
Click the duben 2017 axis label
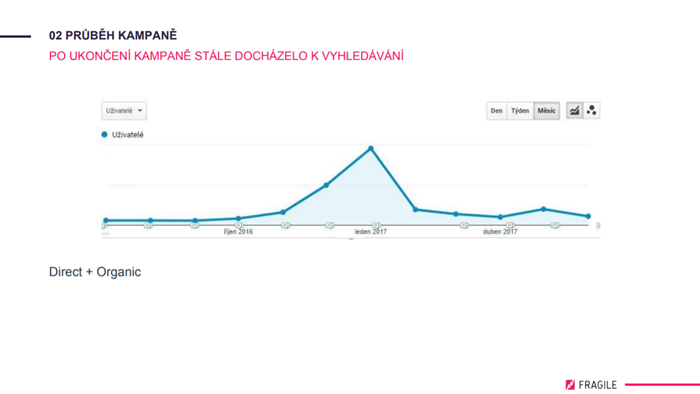(500, 232)
